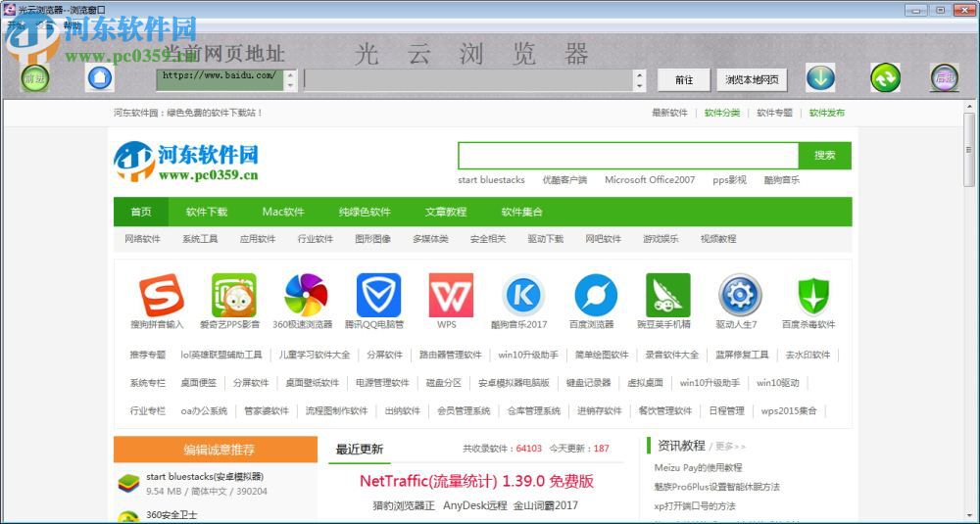
Task: Open Meizu Pay的使用教程 article
Action: [698, 468]
